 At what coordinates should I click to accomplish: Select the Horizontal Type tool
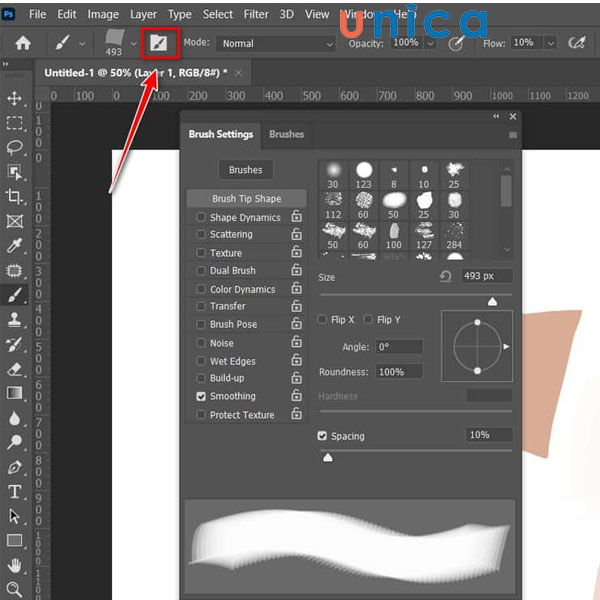15,492
